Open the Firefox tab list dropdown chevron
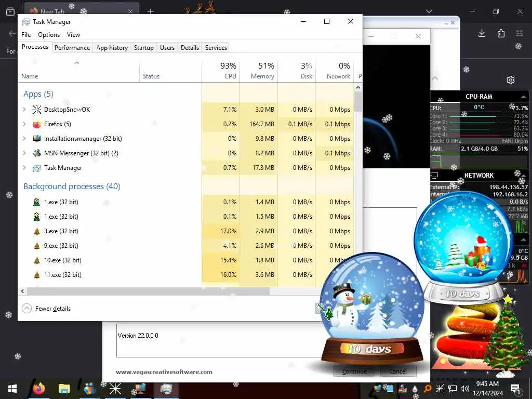This screenshot has height=399, width=532. tap(429, 11)
